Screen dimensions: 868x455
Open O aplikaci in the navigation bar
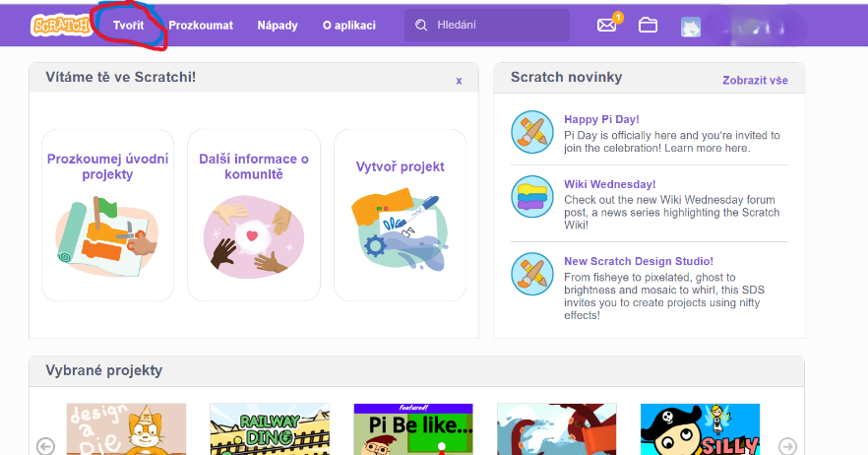point(348,25)
